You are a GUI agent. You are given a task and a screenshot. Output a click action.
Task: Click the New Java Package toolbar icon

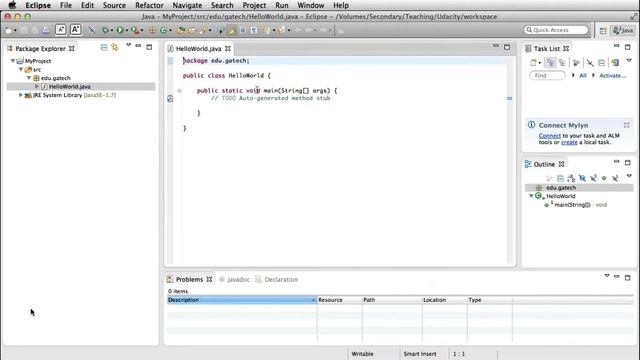coord(152,30)
